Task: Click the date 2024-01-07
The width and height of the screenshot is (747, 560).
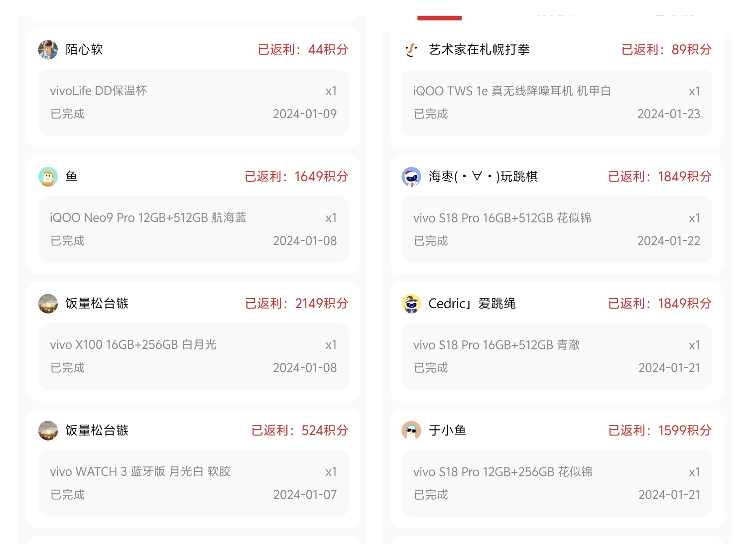Action: point(305,495)
